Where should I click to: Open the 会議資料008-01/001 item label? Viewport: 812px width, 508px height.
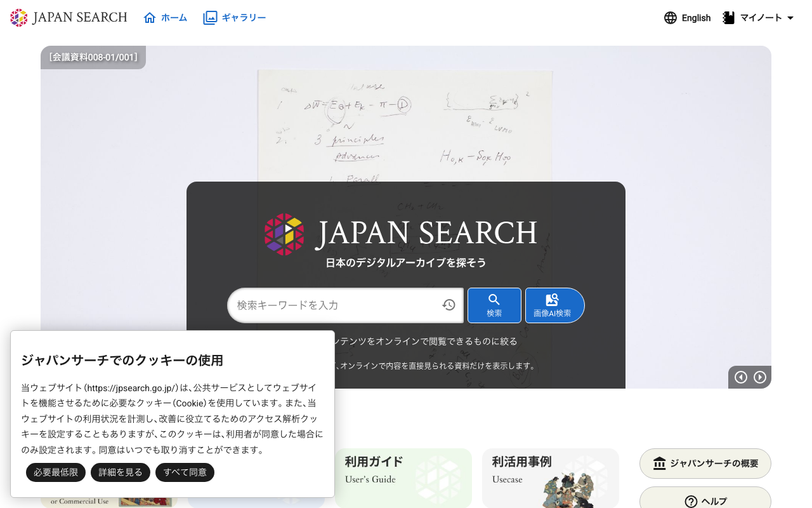tap(93, 57)
